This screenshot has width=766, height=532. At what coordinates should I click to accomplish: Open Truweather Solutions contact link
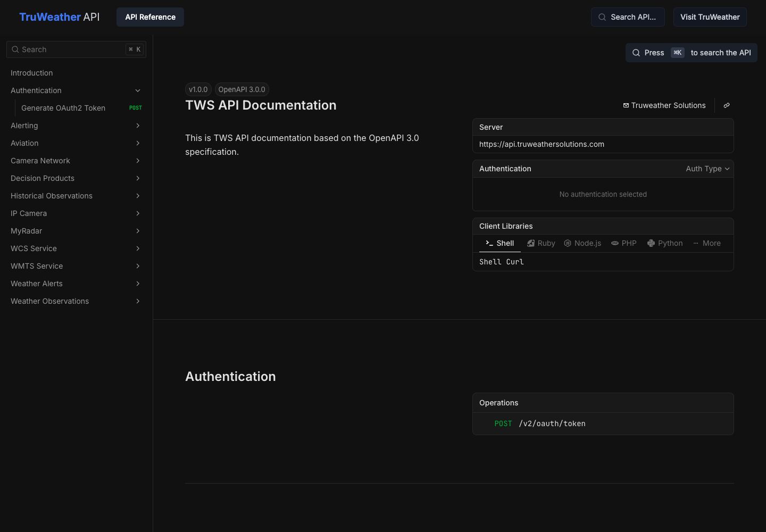click(664, 105)
